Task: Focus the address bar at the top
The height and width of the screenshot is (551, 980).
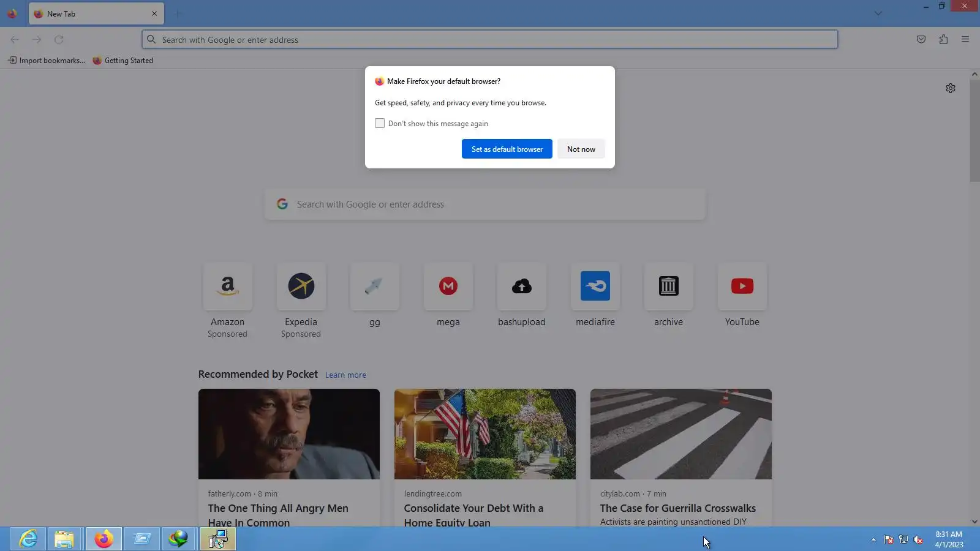Action: [490, 40]
